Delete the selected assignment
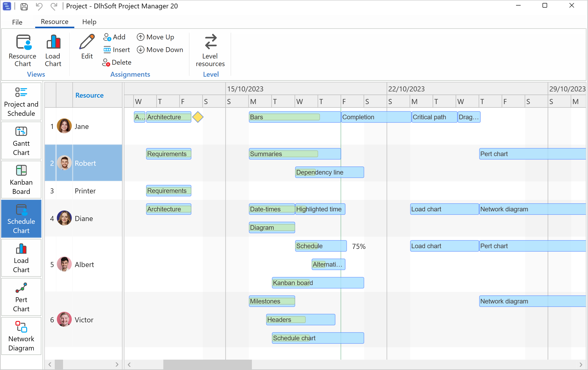The image size is (588, 370). [117, 62]
